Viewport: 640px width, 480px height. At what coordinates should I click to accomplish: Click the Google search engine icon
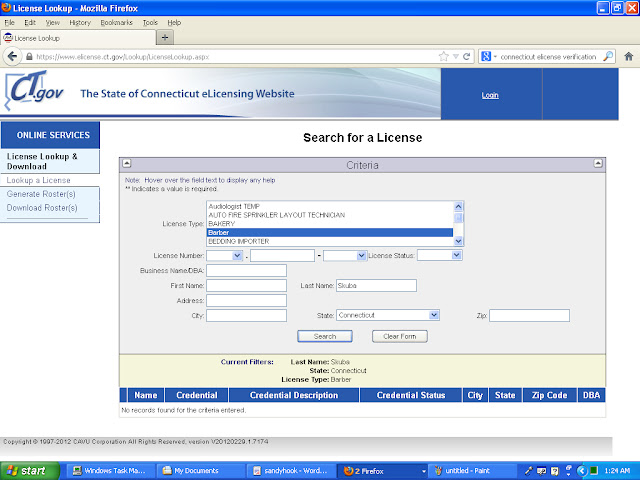coord(486,57)
